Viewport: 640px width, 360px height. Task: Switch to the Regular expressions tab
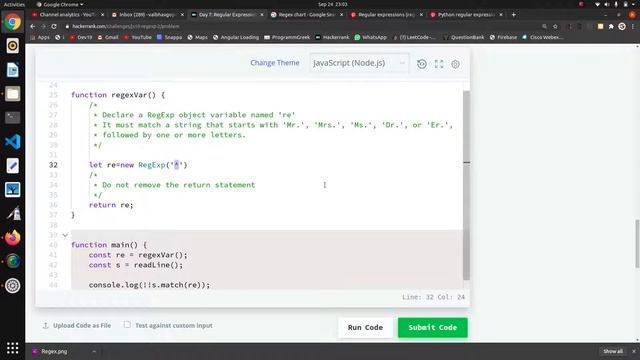(x=387, y=15)
